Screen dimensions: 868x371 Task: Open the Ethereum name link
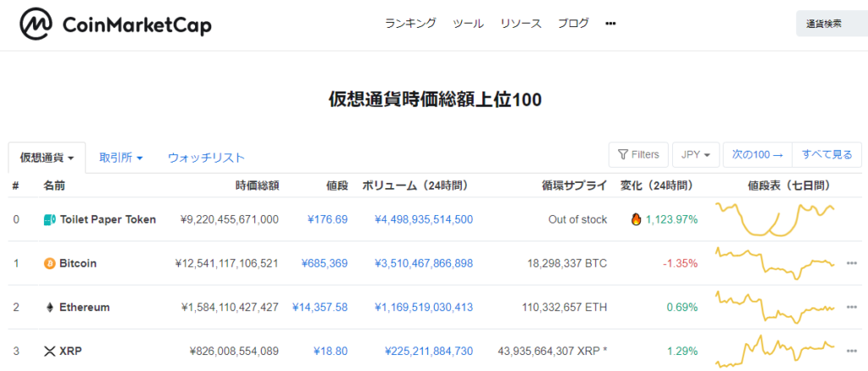coord(85,307)
